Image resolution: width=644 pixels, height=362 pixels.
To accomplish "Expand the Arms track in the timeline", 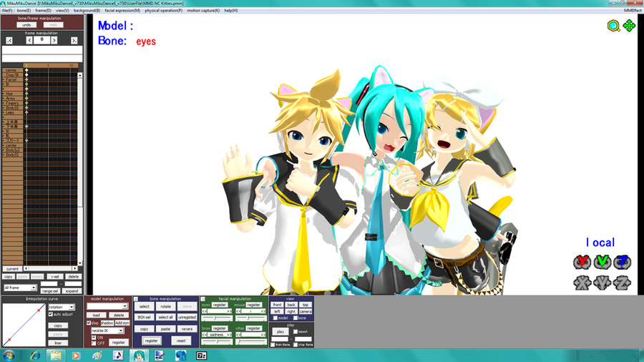I will [4, 99].
